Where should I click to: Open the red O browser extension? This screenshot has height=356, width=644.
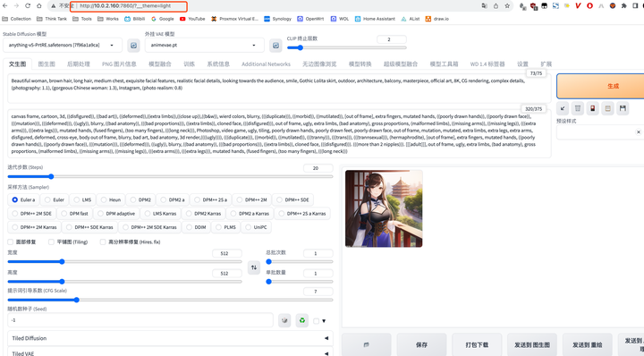click(x=589, y=5)
